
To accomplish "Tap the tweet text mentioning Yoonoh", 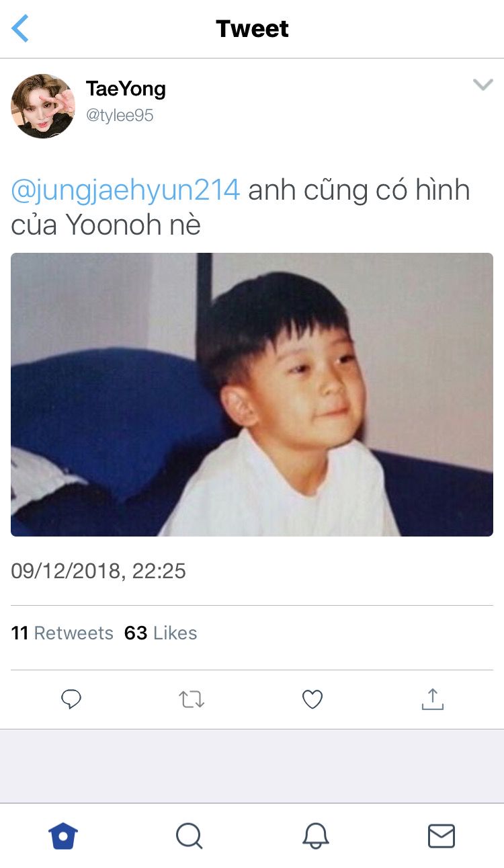I will pos(241,208).
